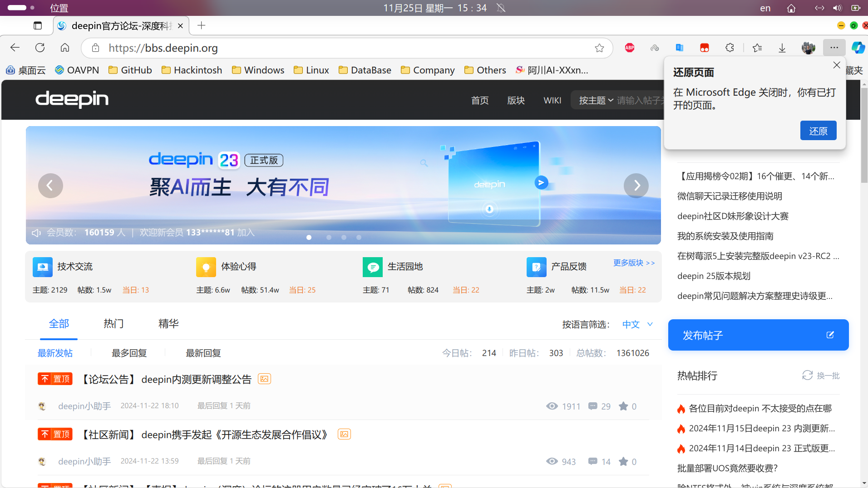This screenshot has width=868, height=488.
Task: Open a new browser tab
Action: point(202,25)
